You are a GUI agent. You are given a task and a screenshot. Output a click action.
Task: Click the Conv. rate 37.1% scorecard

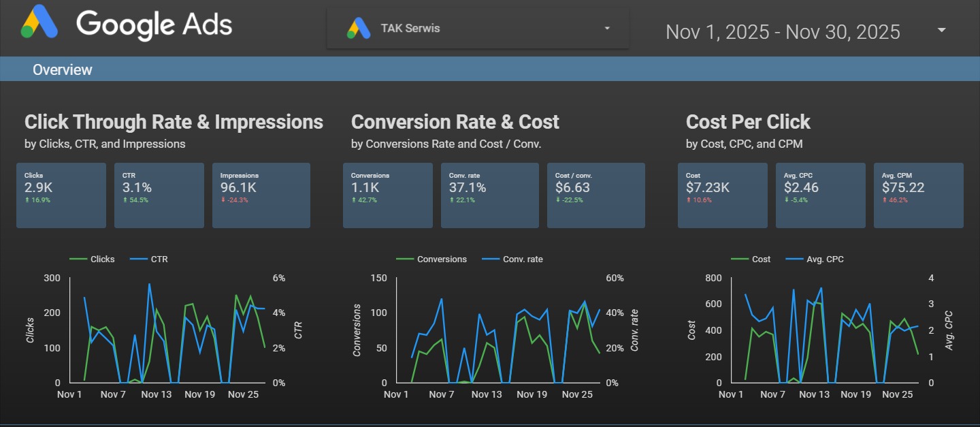tap(486, 195)
